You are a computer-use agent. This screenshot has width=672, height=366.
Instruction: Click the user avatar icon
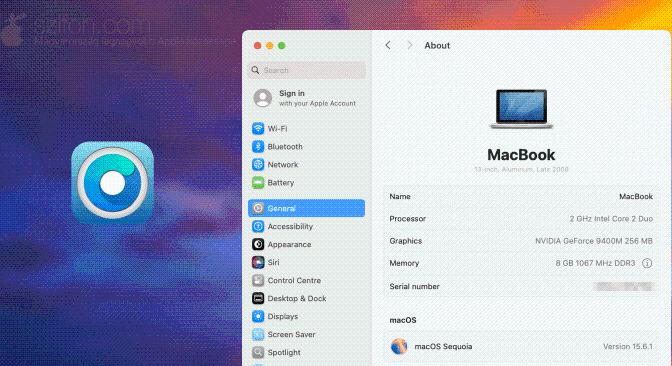pyautogui.click(x=263, y=98)
